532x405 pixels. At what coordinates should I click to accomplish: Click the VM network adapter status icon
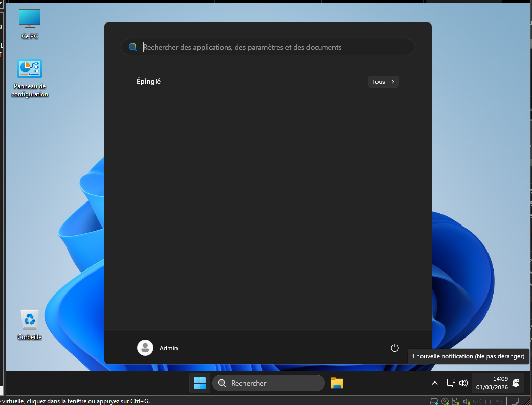[x=456, y=401]
